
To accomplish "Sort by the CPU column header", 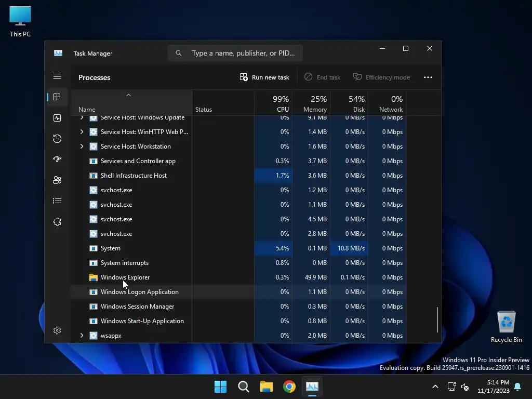I will pos(273,102).
